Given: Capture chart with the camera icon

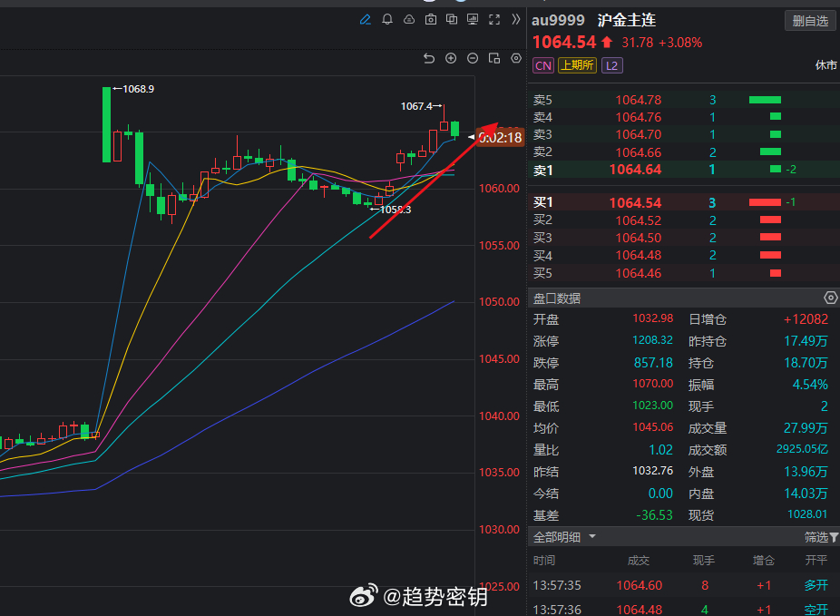Looking at the screenshot, I should click(431, 19).
